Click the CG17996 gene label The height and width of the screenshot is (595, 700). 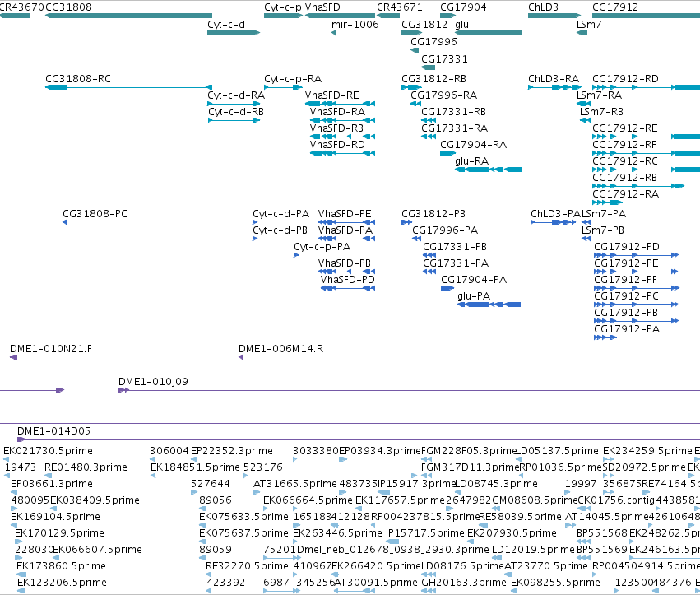[x=434, y=41]
